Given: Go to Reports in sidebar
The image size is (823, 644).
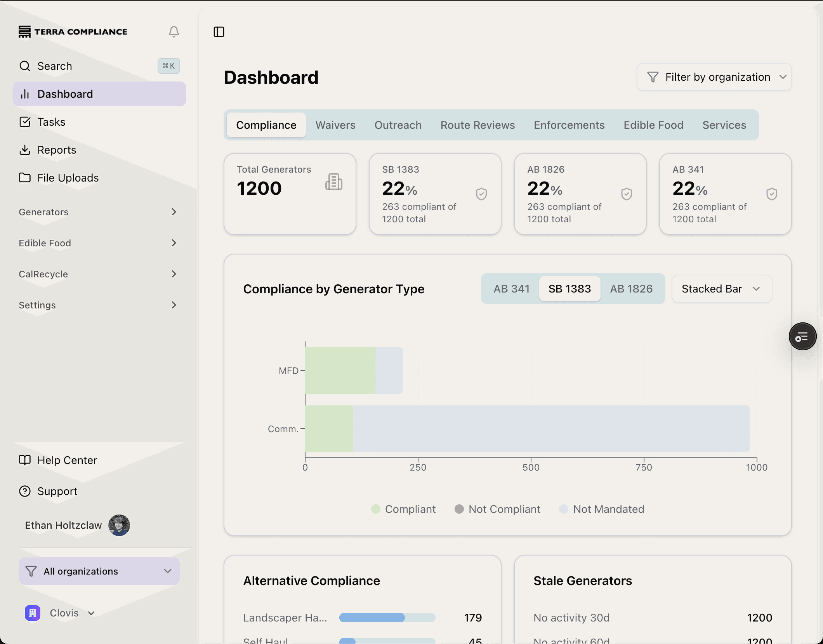Looking at the screenshot, I should [57, 150].
